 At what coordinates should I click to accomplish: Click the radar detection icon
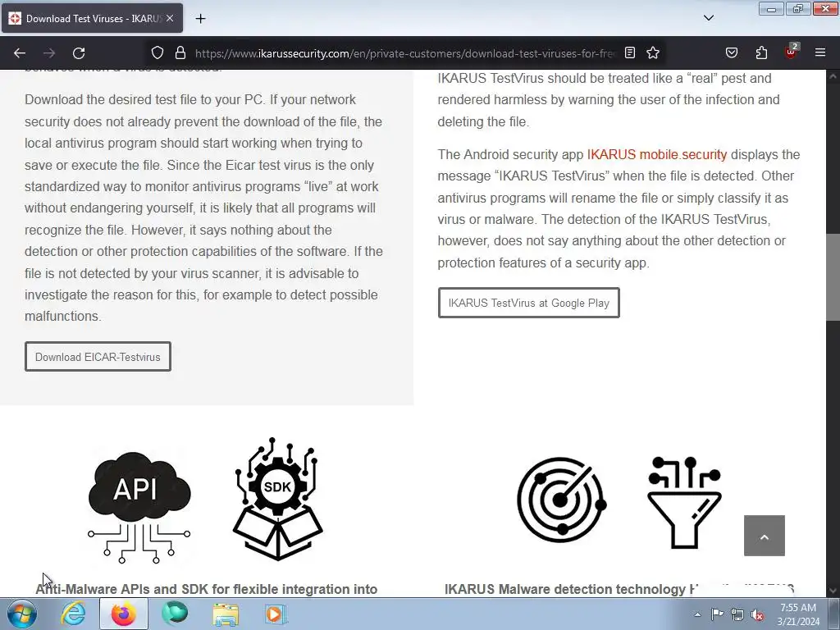pyautogui.click(x=561, y=500)
